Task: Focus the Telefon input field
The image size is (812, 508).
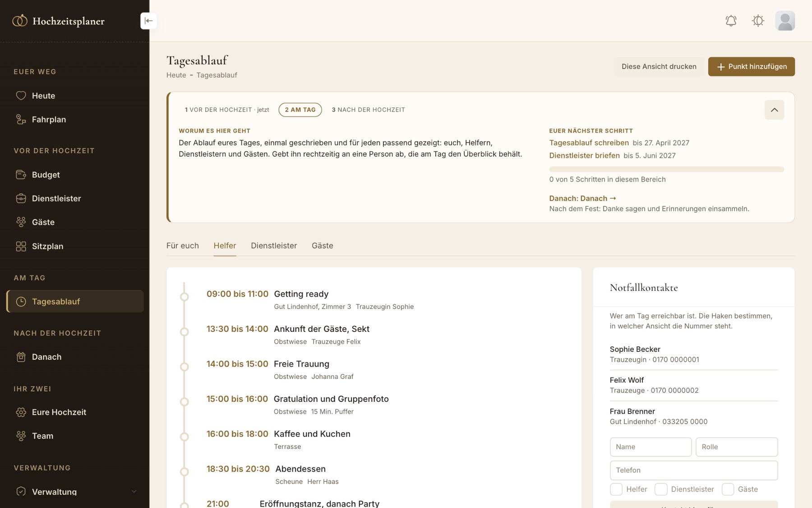Action: pos(693,470)
